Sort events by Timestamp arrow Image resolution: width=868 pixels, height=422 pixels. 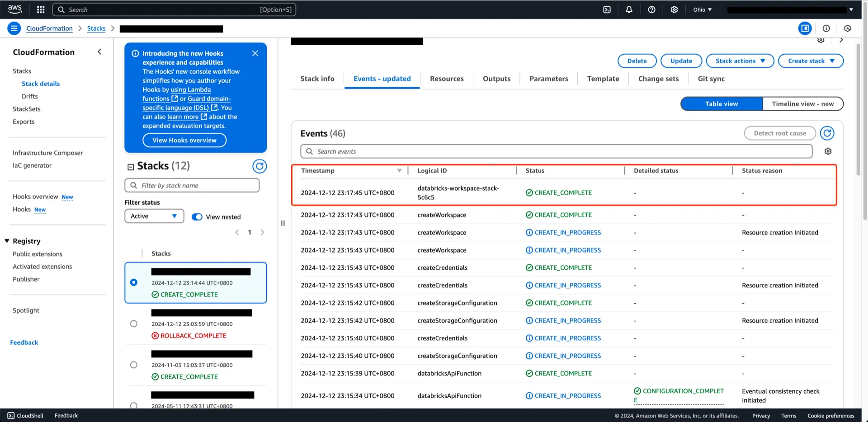(x=399, y=171)
